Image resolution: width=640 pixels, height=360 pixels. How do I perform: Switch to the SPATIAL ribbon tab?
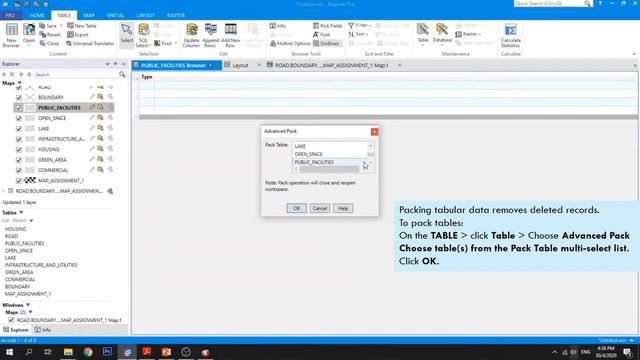pyautogui.click(x=116, y=15)
